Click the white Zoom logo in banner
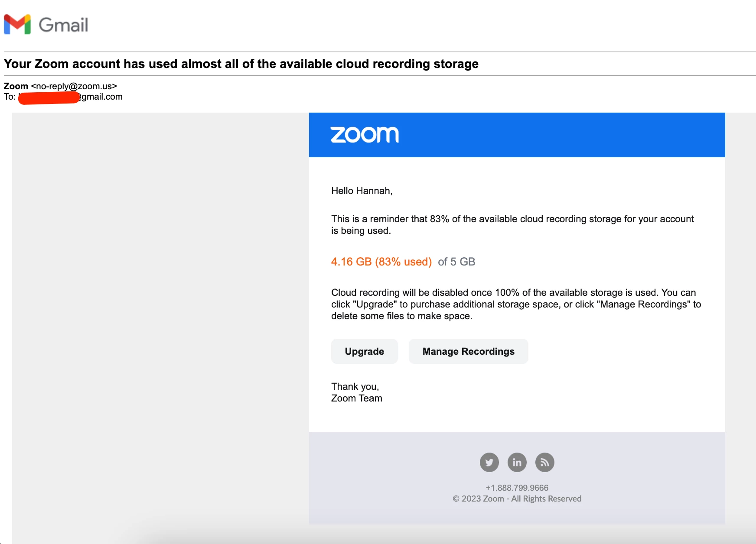The width and height of the screenshot is (756, 544). coord(365,135)
